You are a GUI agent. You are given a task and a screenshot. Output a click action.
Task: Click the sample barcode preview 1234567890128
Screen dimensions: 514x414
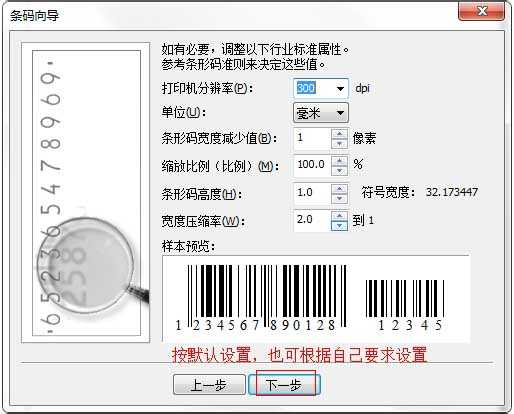262,298
